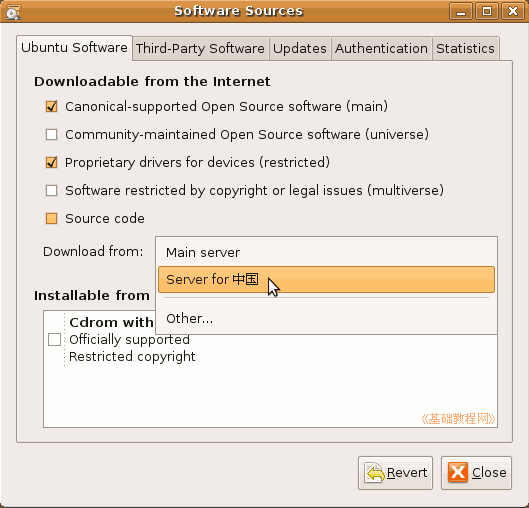529x508 pixels.
Task: Open the Third-Party Software tab
Action: [x=200, y=49]
